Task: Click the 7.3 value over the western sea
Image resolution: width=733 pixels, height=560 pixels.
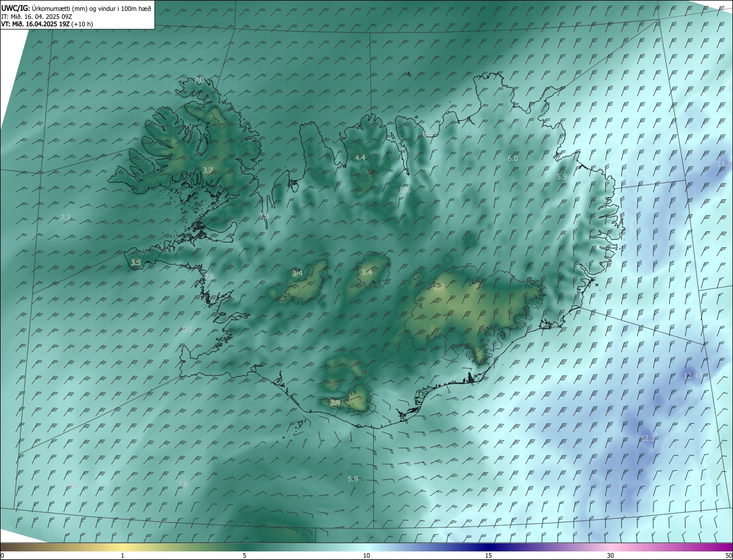Action: 65,217
